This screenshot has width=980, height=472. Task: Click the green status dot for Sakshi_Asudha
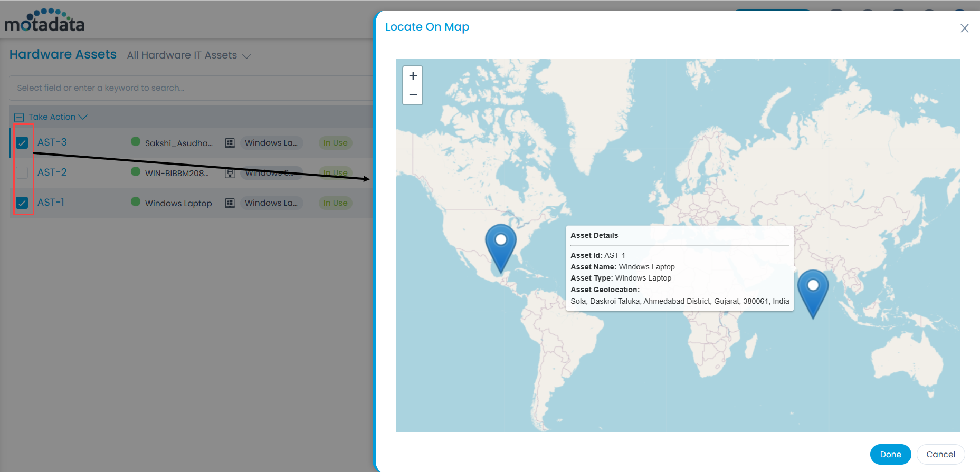tap(136, 141)
